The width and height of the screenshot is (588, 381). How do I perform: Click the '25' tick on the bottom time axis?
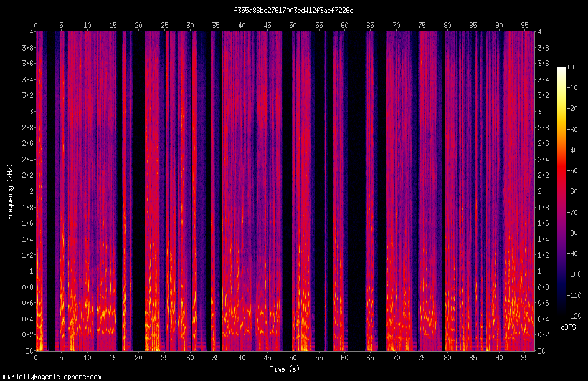pos(164,358)
